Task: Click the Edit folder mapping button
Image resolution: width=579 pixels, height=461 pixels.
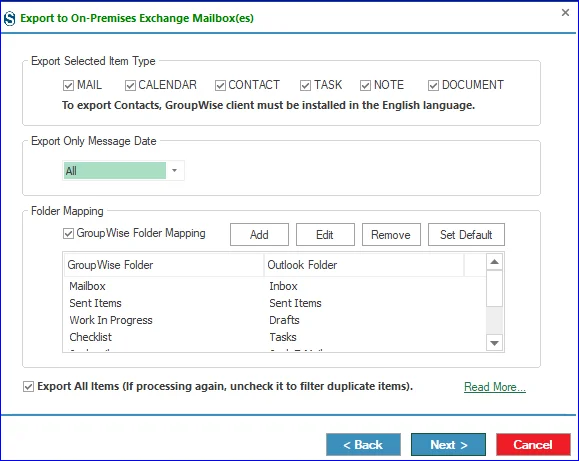Action: pyautogui.click(x=325, y=235)
